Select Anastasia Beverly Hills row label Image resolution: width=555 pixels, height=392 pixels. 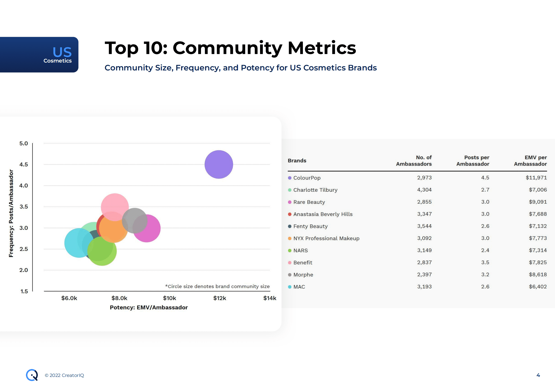(323, 214)
